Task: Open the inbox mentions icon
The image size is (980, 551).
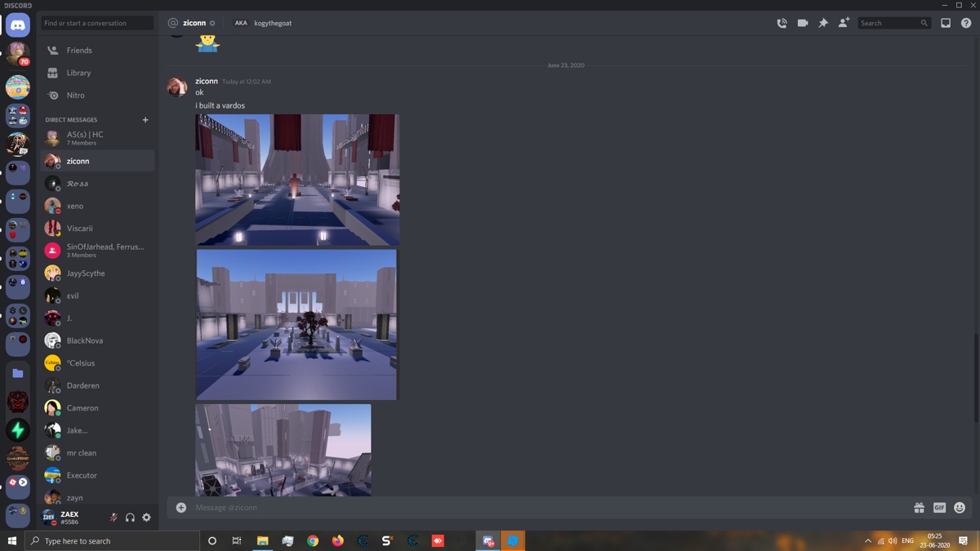Action: [x=946, y=23]
